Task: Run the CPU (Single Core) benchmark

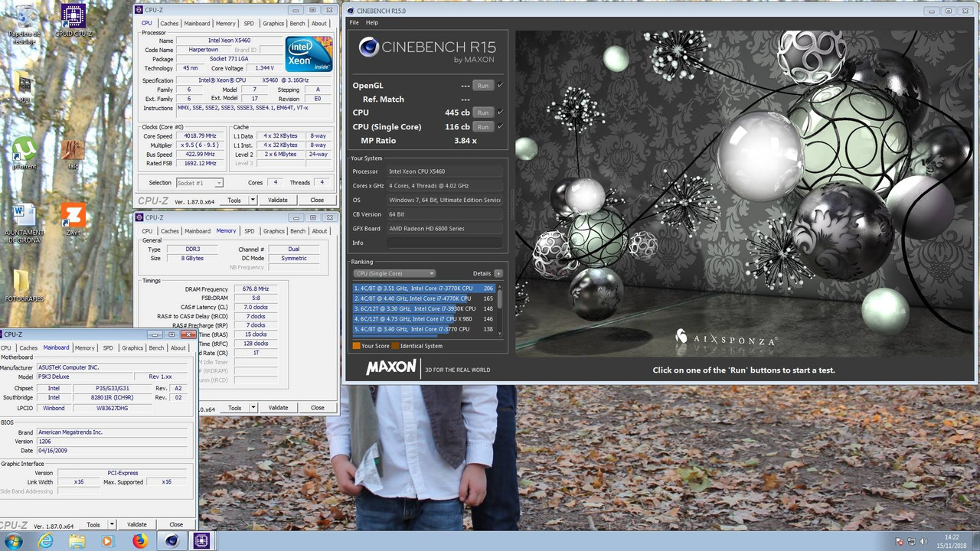Action: point(483,126)
